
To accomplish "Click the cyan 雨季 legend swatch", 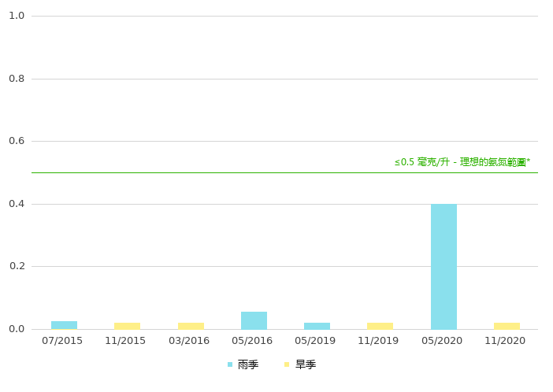I will click(x=230, y=364).
